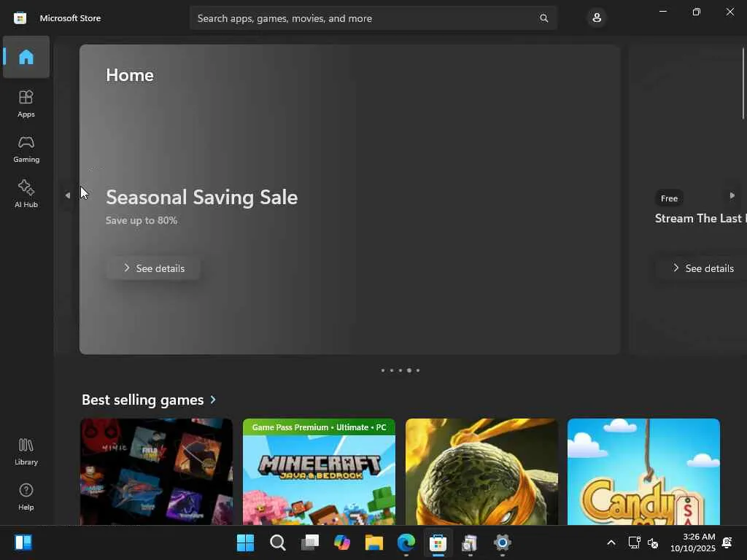Viewport: 747px width, 560px height.
Task: Click the vertical scrollbar of the Store page
Action: click(743, 83)
